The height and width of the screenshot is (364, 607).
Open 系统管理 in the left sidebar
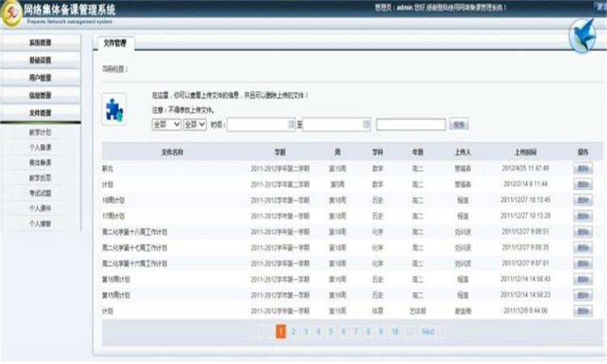click(x=40, y=43)
